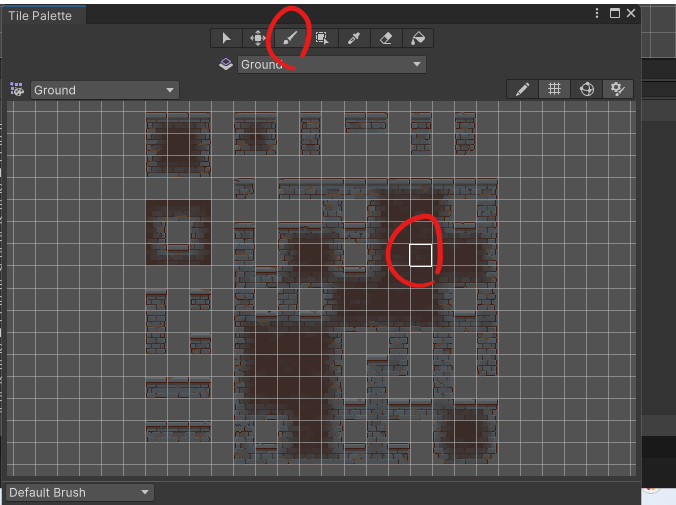The width and height of the screenshot is (676, 505).
Task: Activate the Move selection tool
Action: click(x=258, y=38)
